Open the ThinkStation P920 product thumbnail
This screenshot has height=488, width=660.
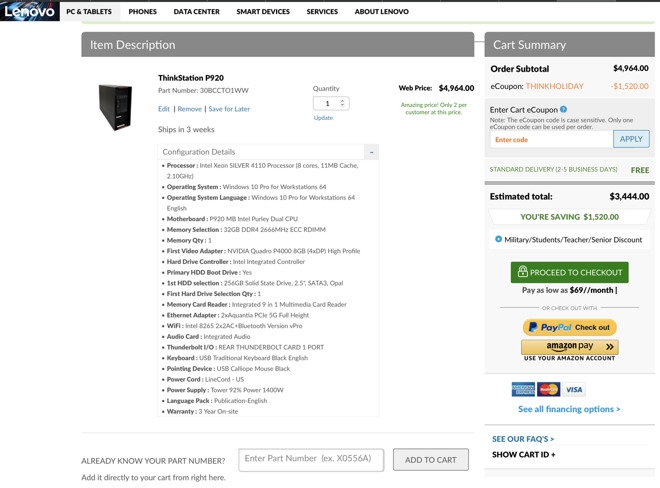coord(115,107)
